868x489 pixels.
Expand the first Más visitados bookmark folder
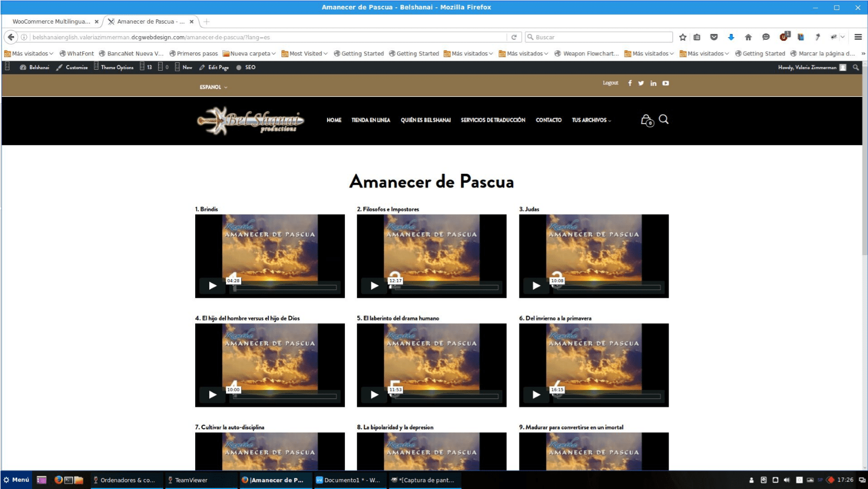click(x=29, y=53)
